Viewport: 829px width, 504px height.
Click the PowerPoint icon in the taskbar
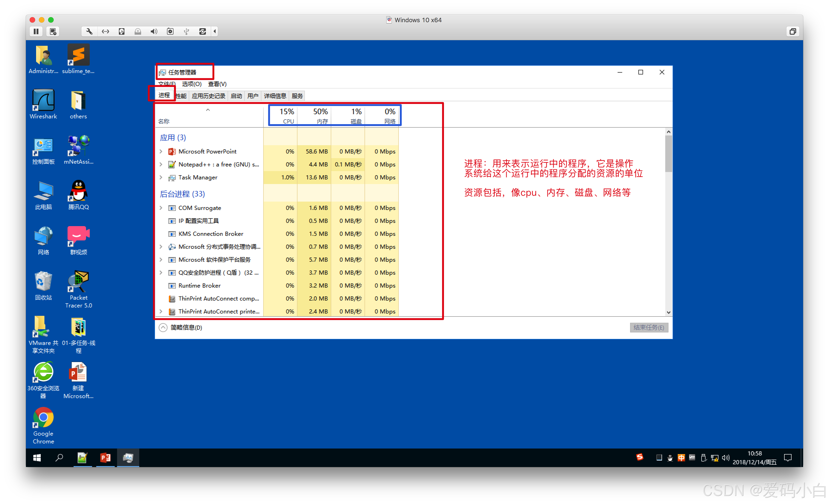[105, 457]
